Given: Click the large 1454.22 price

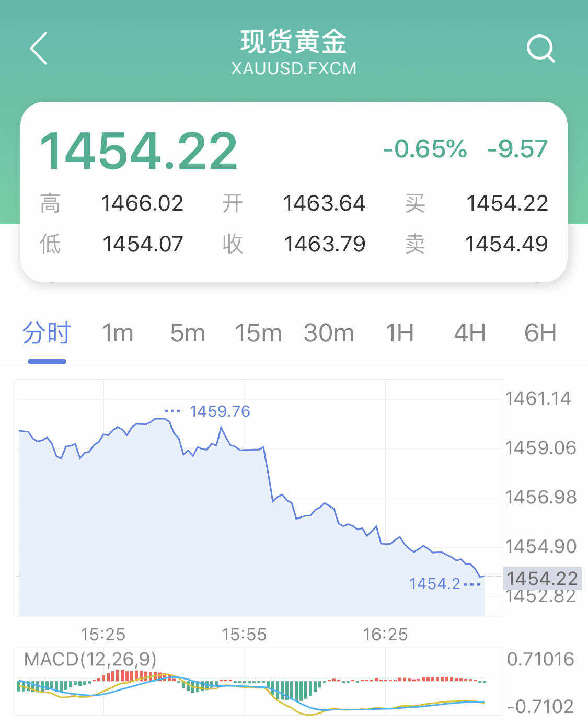Looking at the screenshot, I should (139, 151).
